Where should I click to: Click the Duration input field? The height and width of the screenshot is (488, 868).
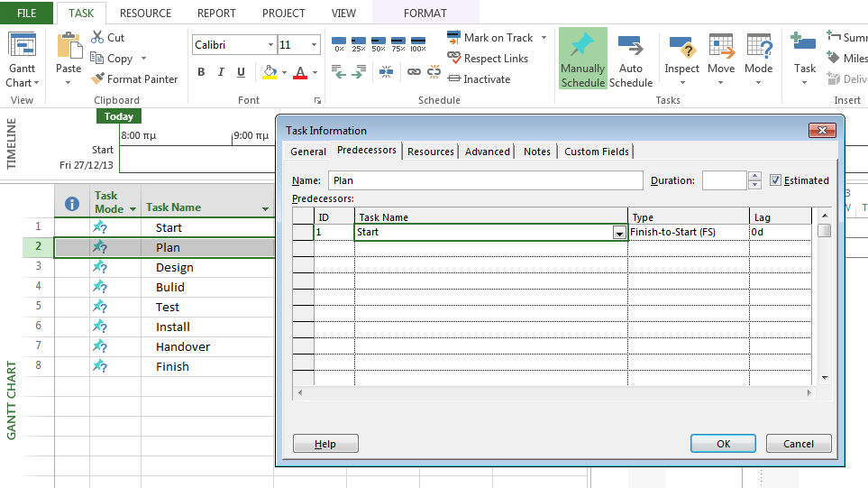pyautogui.click(x=725, y=180)
